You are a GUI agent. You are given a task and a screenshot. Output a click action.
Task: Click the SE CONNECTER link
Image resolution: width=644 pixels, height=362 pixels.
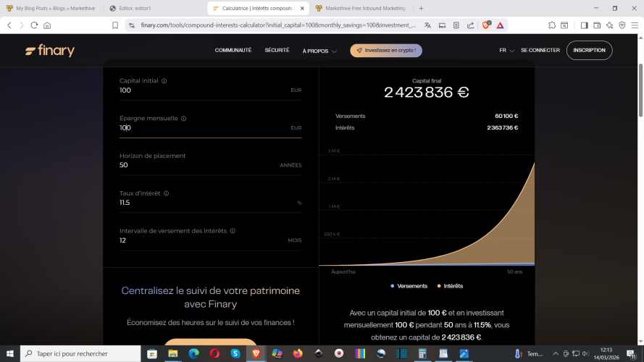click(540, 51)
